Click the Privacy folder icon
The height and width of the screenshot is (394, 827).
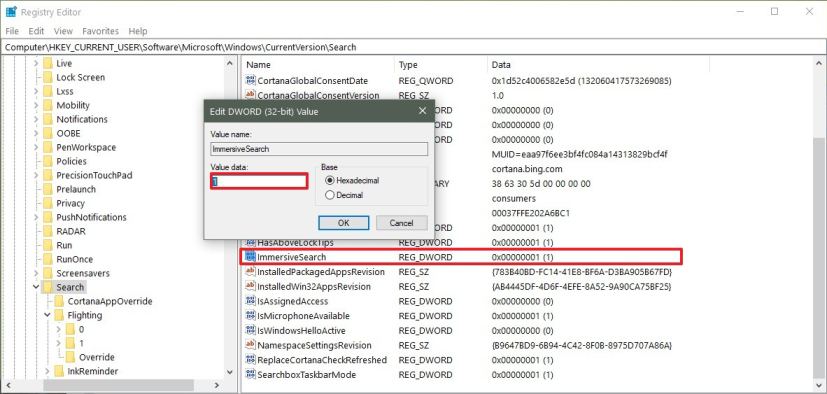pyautogui.click(x=47, y=203)
